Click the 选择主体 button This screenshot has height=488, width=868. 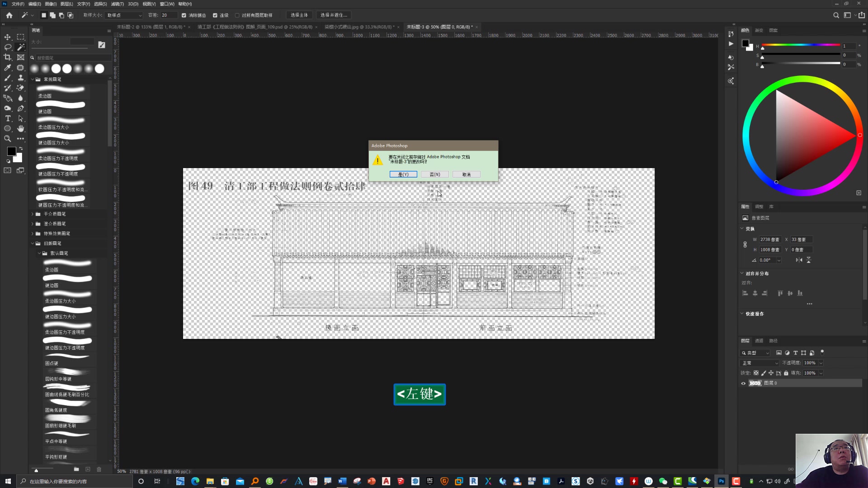tap(299, 15)
